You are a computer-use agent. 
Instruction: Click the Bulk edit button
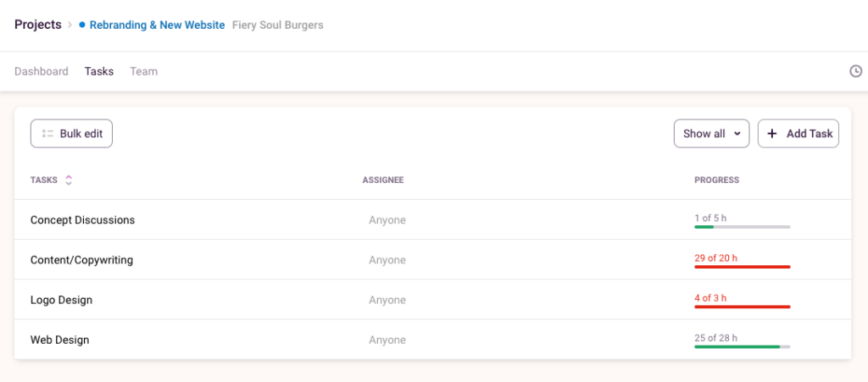pyautogui.click(x=71, y=134)
